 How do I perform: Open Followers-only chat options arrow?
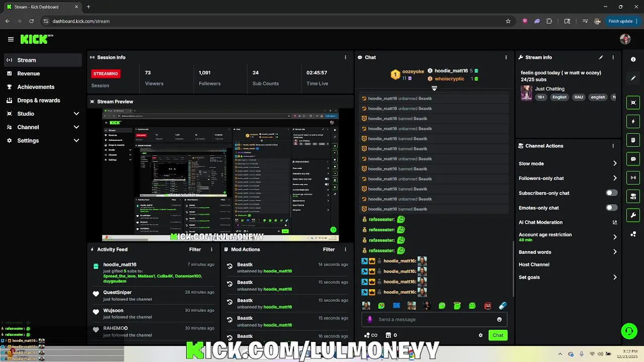click(x=615, y=178)
